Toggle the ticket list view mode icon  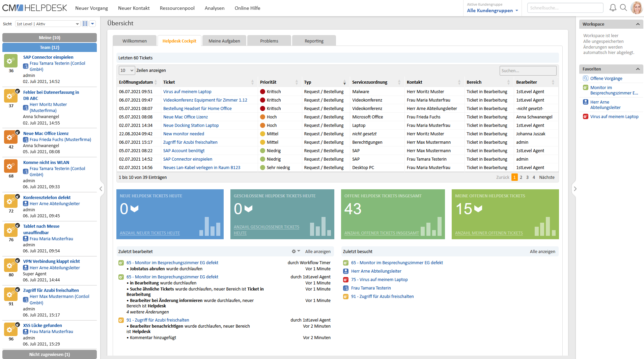[x=85, y=24]
